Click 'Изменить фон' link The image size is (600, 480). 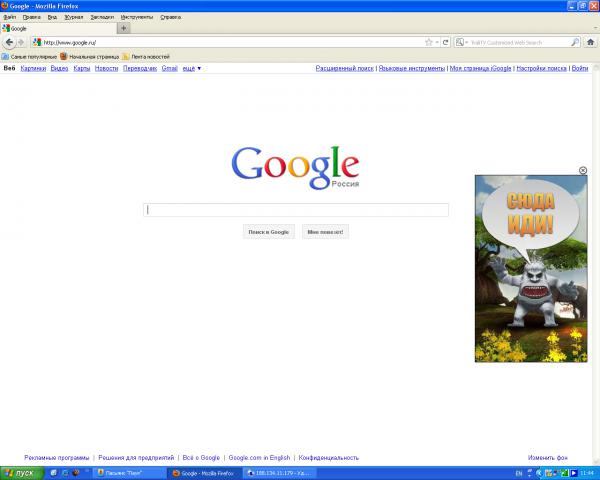tap(548, 458)
